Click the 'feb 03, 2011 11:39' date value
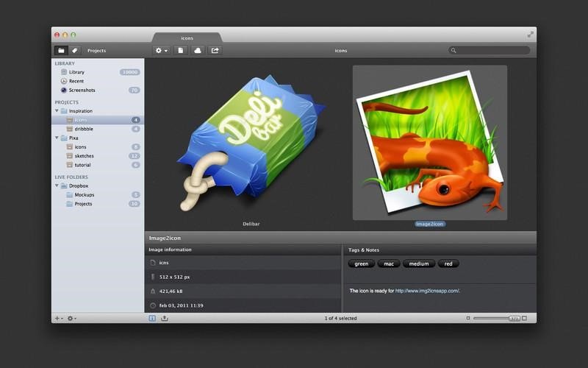 [x=181, y=305]
